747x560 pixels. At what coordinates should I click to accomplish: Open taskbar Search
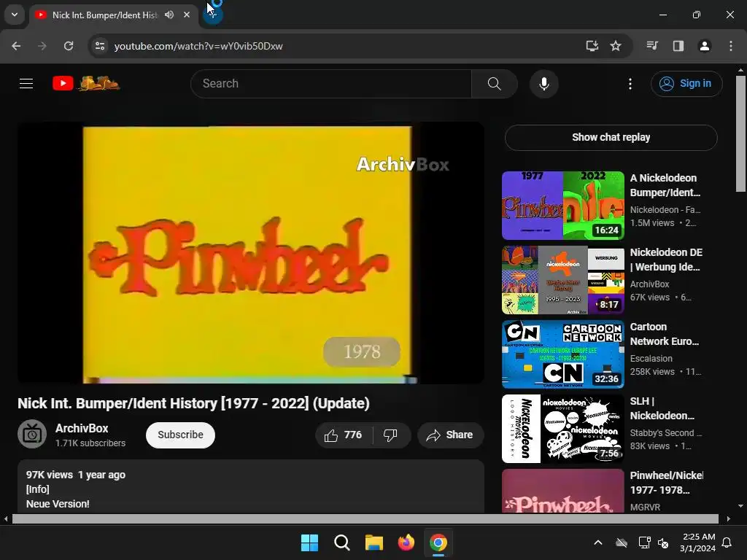click(x=341, y=542)
